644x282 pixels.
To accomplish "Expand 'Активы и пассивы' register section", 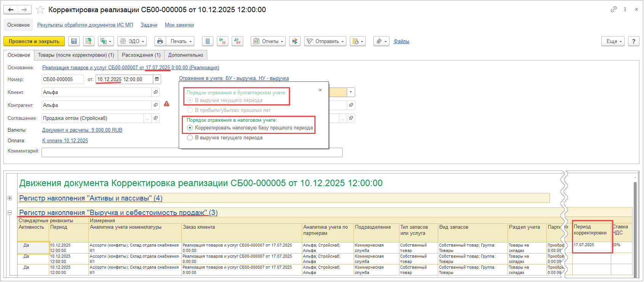I will (10, 198).
